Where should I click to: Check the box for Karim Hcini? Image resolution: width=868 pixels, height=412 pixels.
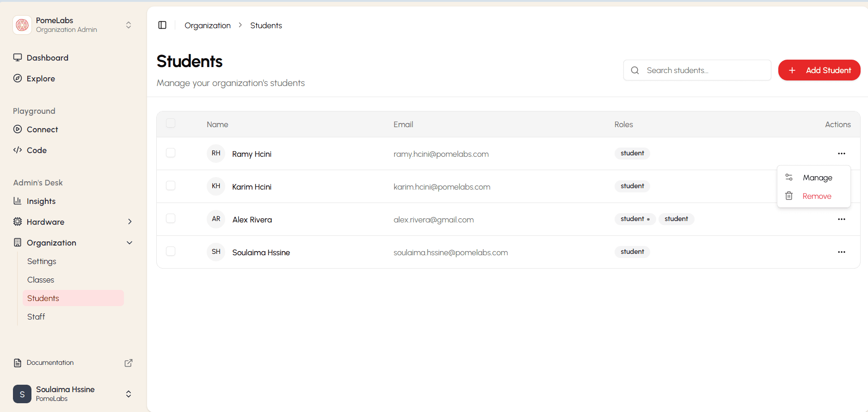(x=171, y=185)
